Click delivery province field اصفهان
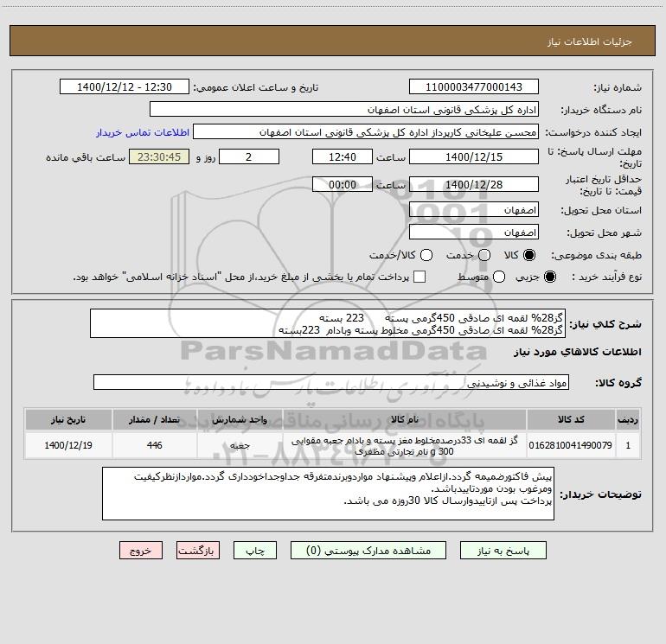Screen dimensions: 666x644 pyautogui.click(x=474, y=210)
